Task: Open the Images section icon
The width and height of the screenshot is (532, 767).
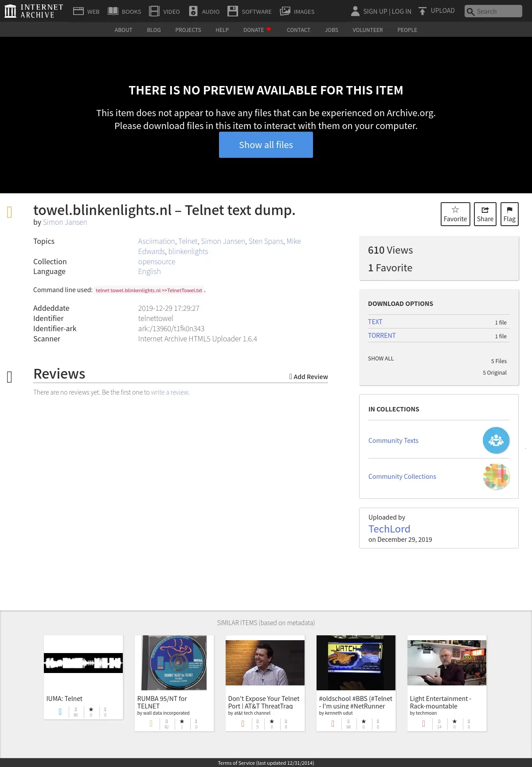Action: [285, 11]
